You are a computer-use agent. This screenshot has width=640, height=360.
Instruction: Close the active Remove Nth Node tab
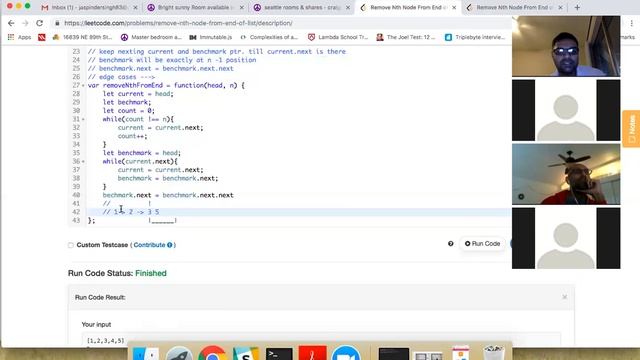coord(454,7)
